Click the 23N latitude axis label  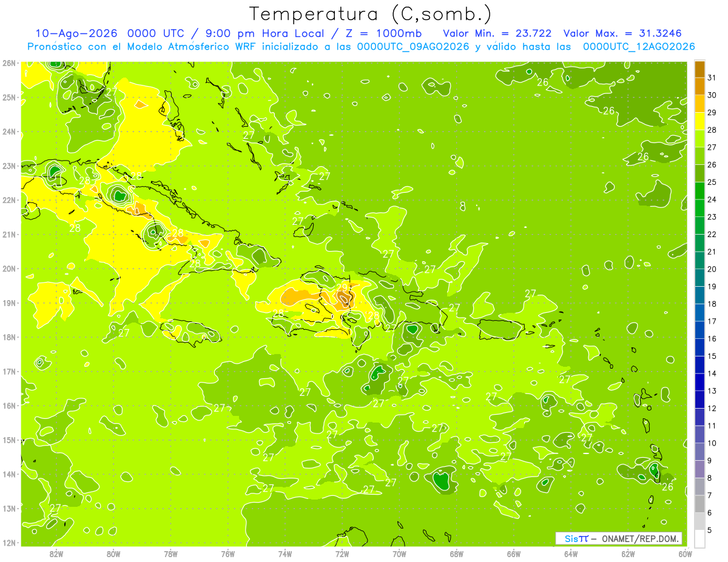8,166
